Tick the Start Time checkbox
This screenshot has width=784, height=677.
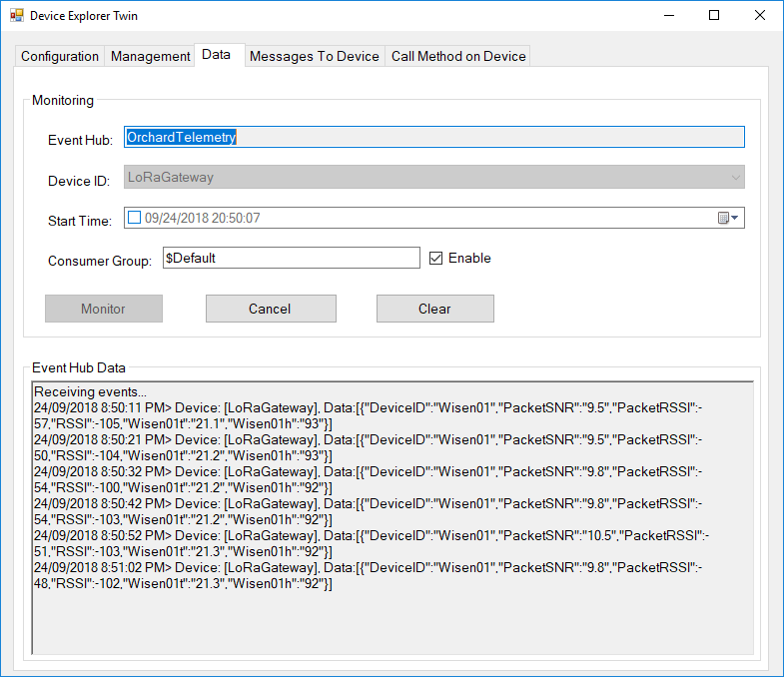[x=135, y=218]
